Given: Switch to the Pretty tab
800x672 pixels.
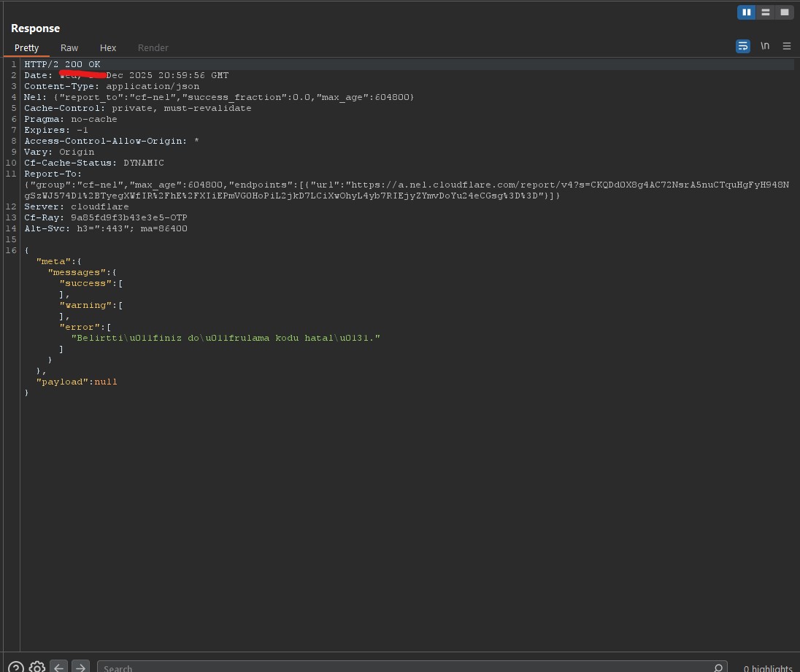Looking at the screenshot, I should 26,47.
